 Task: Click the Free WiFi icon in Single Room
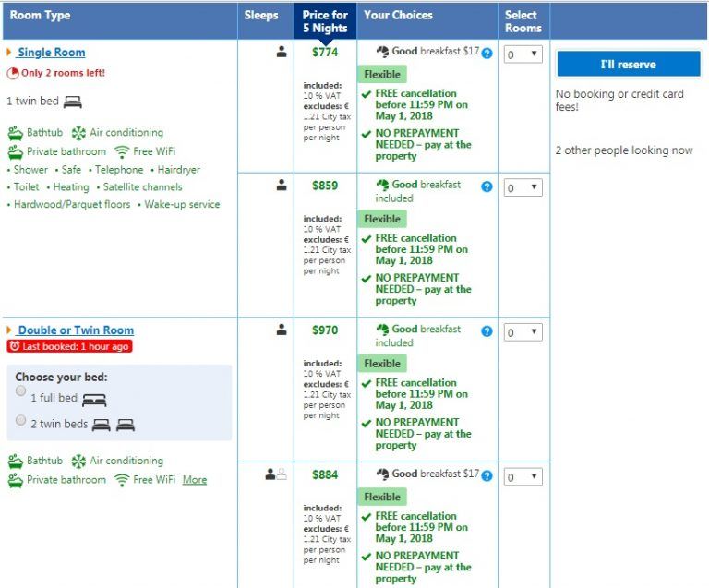[122, 152]
